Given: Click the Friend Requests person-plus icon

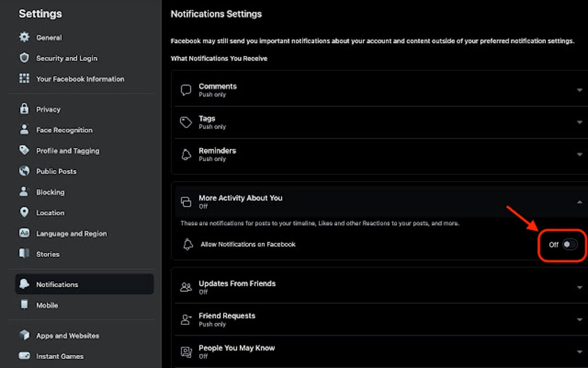Looking at the screenshot, I should (186, 320).
